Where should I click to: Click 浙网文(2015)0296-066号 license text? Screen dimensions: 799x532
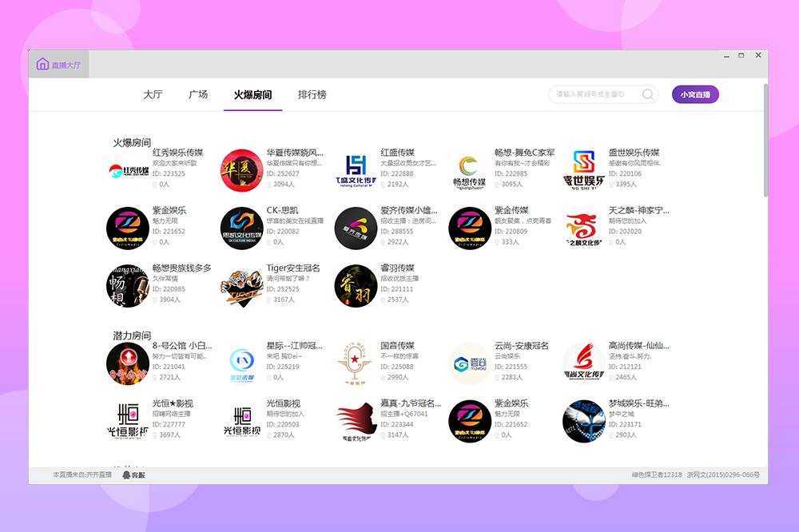723,475
